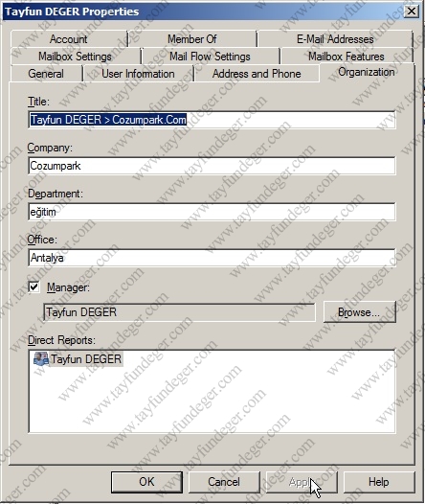The image size is (425, 504).
Task: Click into the Title text field
Action: pyautogui.click(x=212, y=120)
